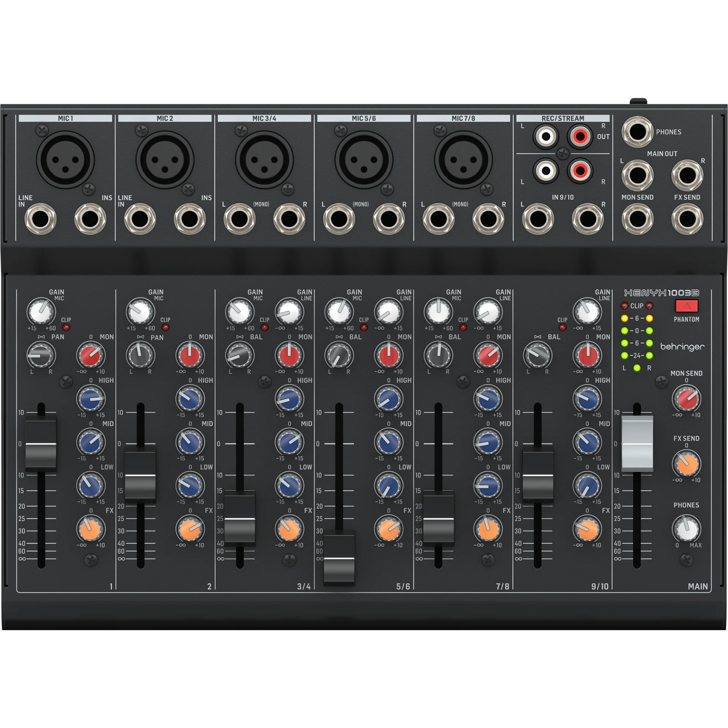Click the channel 2 red MON knob
Viewport: 728px width, 728px height.
(190, 355)
